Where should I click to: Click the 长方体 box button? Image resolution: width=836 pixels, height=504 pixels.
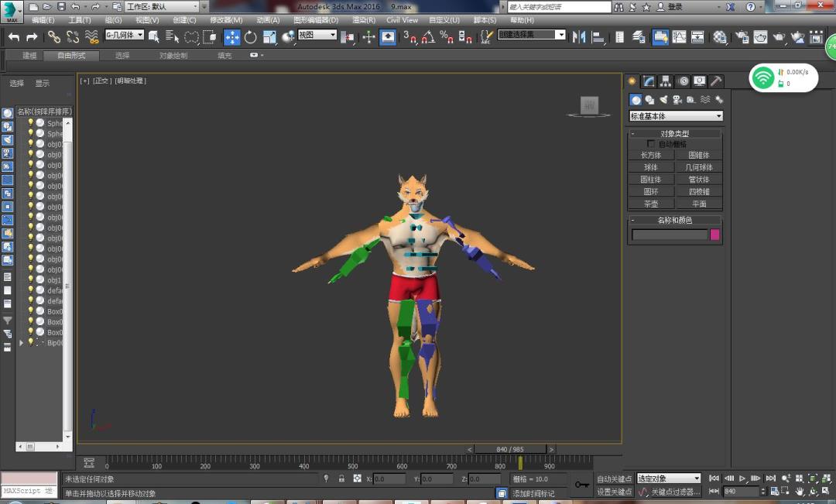tap(650, 155)
